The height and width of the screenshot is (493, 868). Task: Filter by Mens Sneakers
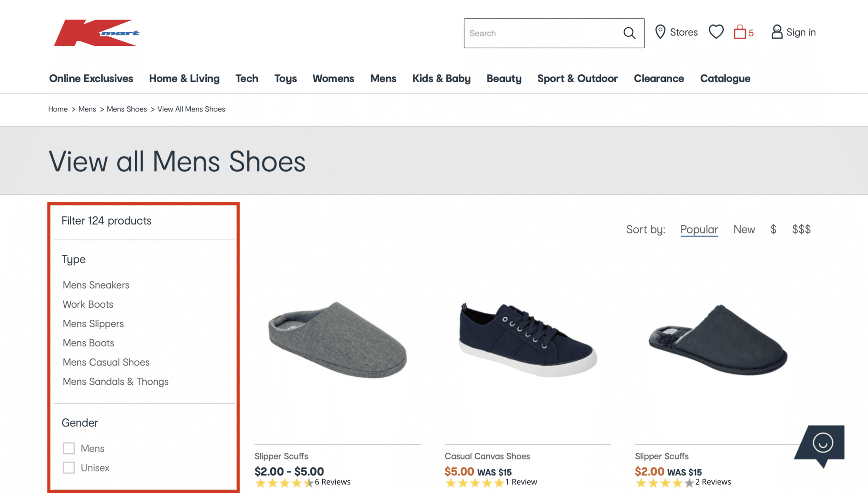tap(96, 285)
